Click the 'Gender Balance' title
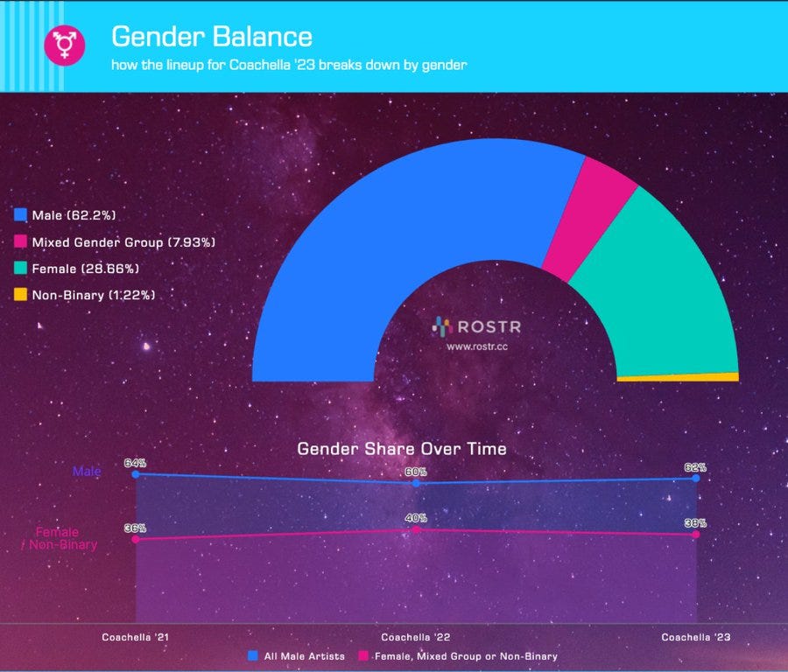 pos(212,37)
